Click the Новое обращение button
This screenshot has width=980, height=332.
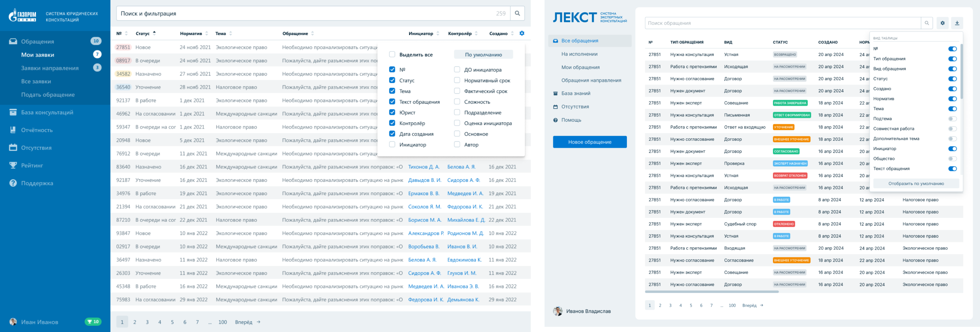point(589,142)
